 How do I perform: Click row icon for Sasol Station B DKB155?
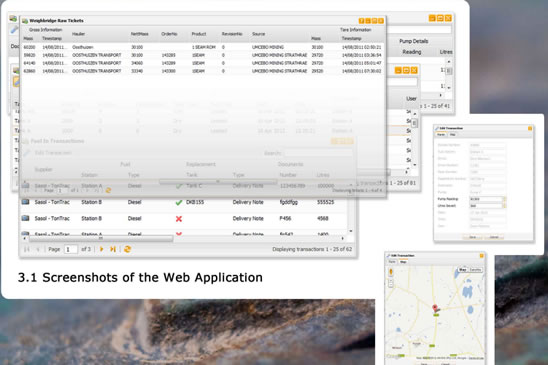click(x=25, y=202)
